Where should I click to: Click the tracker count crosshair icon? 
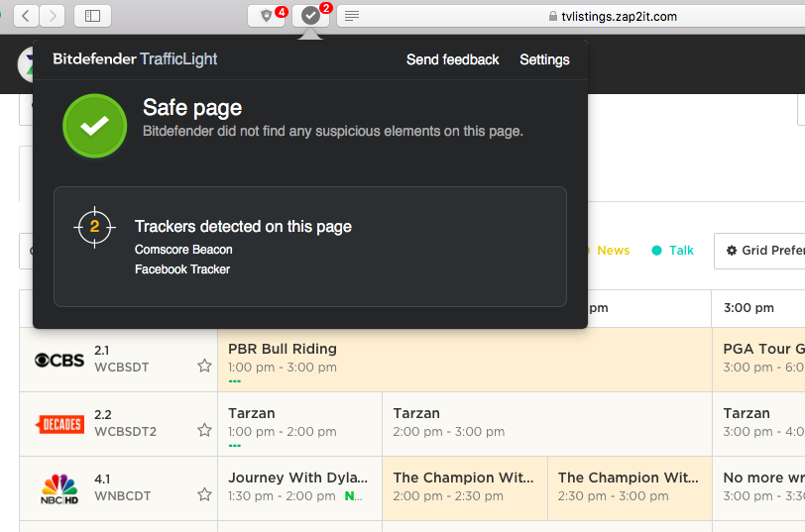tap(94, 227)
